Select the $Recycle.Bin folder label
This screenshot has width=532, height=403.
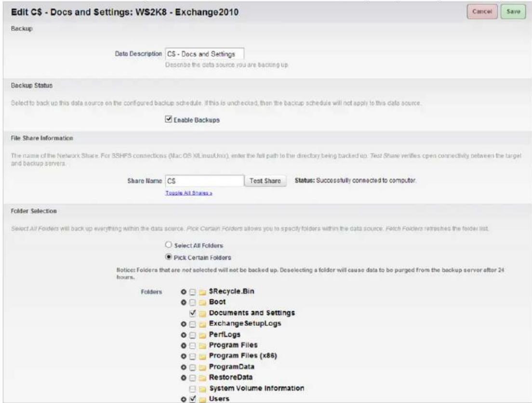click(231, 291)
